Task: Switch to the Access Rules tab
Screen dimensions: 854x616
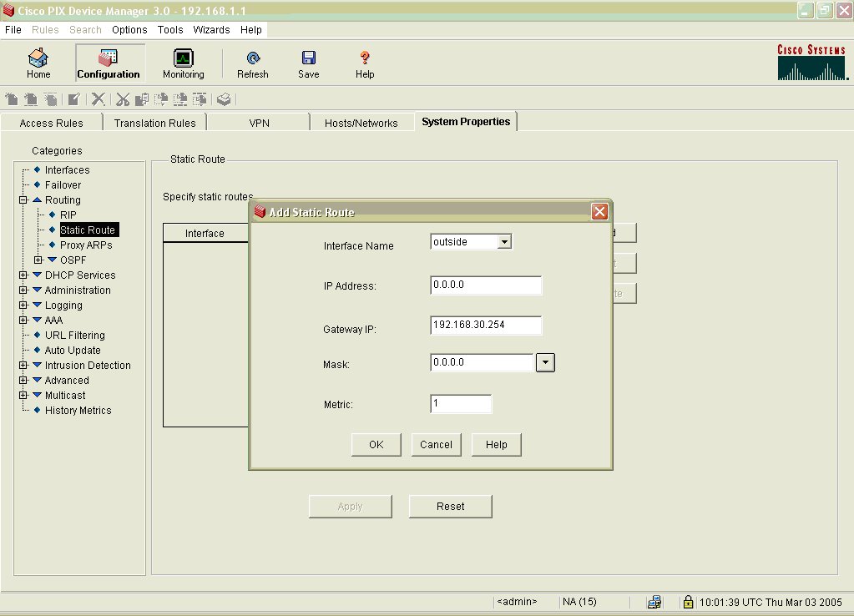Action: coord(51,123)
